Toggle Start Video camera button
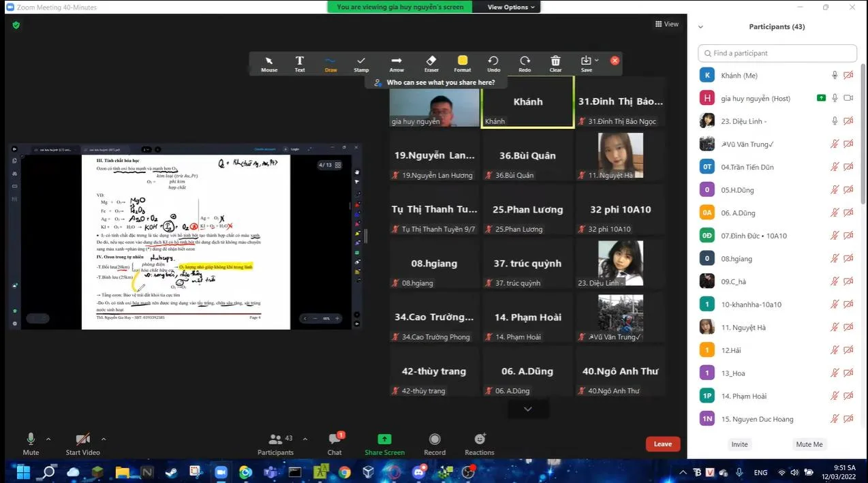Image resolution: width=868 pixels, height=483 pixels. [82, 443]
